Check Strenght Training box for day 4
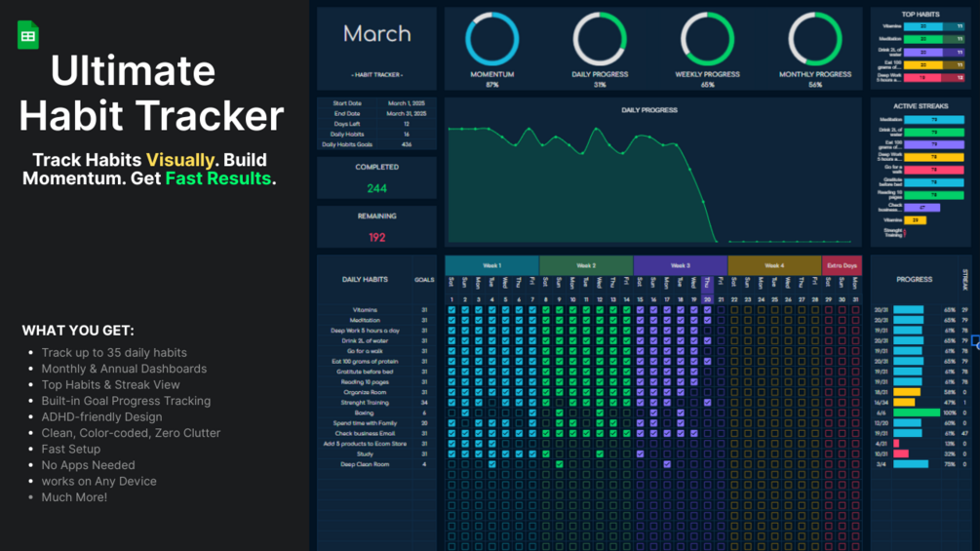 [x=491, y=403]
